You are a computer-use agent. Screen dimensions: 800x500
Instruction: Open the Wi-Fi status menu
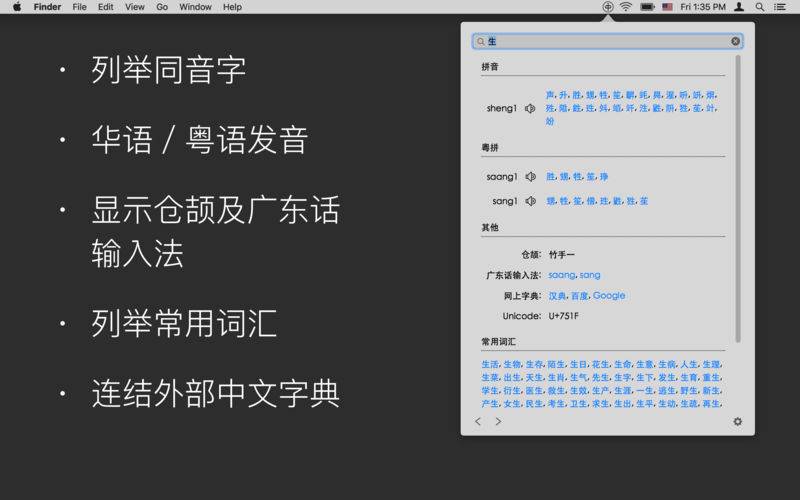[x=626, y=7]
